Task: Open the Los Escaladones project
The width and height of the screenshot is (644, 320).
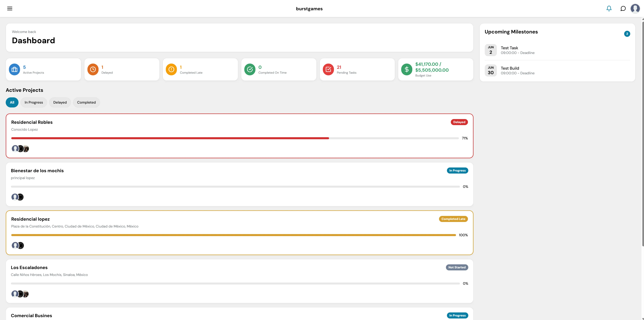Action: point(29,268)
